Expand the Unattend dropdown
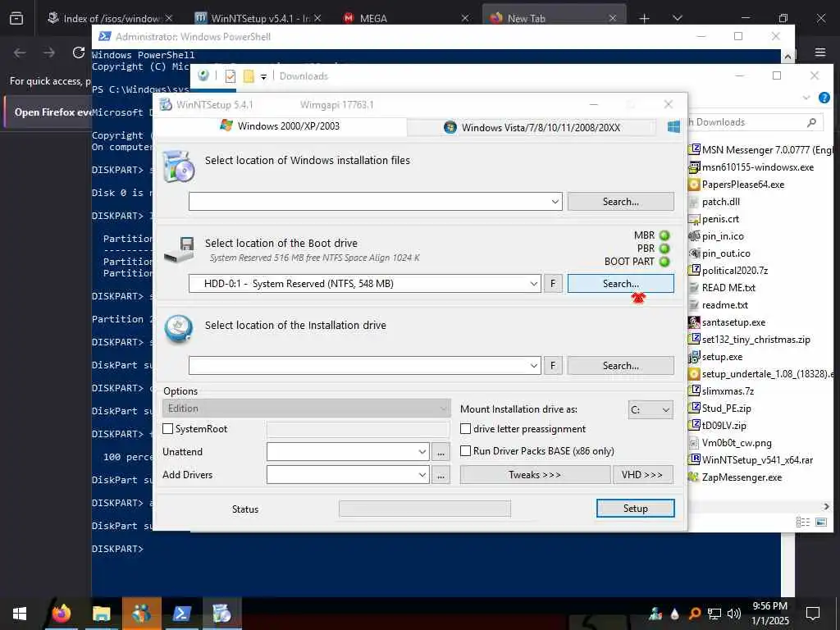Viewport: 840px width, 630px height. (x=422, y=452)
